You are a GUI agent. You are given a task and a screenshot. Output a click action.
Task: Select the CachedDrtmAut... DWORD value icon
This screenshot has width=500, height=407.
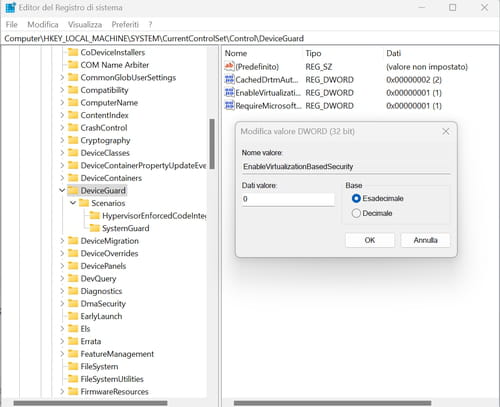(229, 79)
